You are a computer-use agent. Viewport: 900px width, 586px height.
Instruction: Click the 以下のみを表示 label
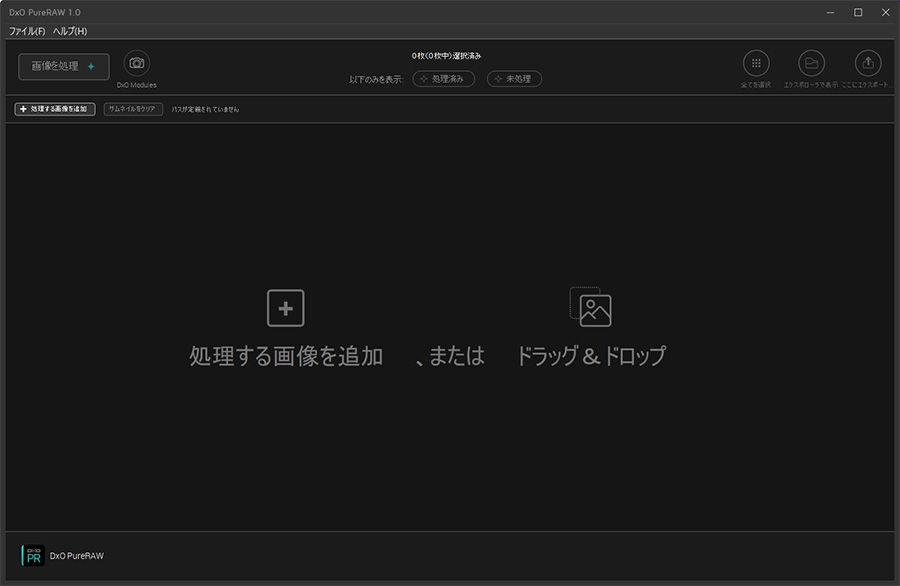[376, 79]
